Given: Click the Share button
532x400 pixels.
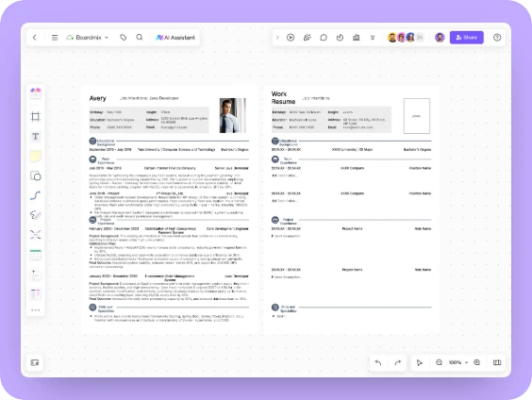Looking at the screenshot, I should pyautogui.click(x=467, y=38).
